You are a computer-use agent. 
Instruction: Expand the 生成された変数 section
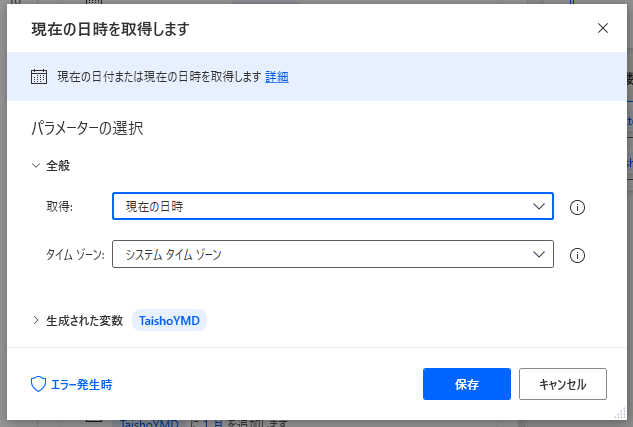pyautogui.click(x=37, y=320)
